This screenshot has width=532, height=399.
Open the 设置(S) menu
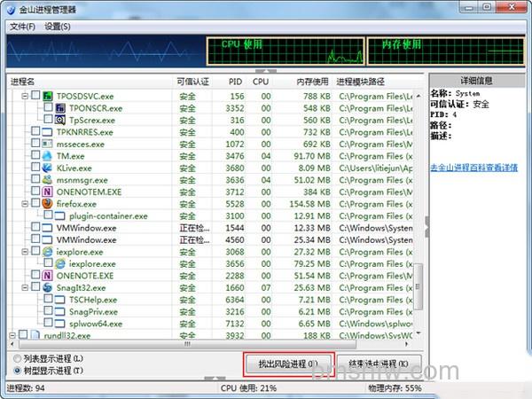click(x=58, y=27)
